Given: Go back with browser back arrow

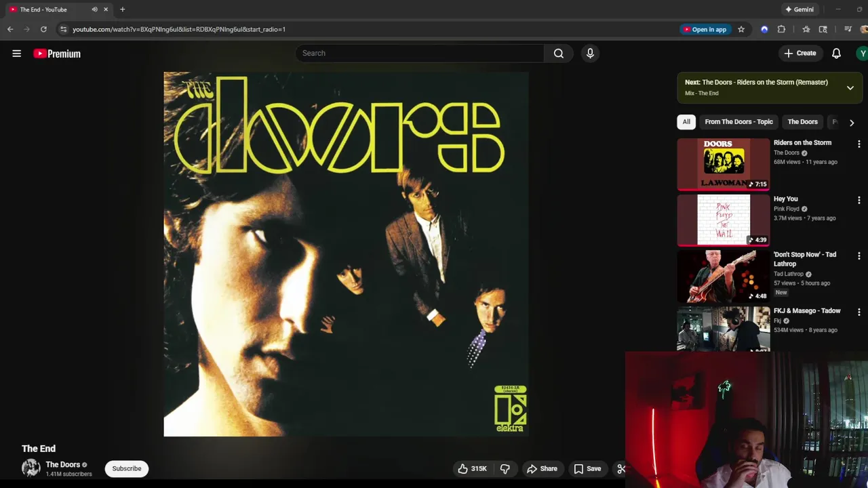Looking at the screenshot, I should pos(10,29).
